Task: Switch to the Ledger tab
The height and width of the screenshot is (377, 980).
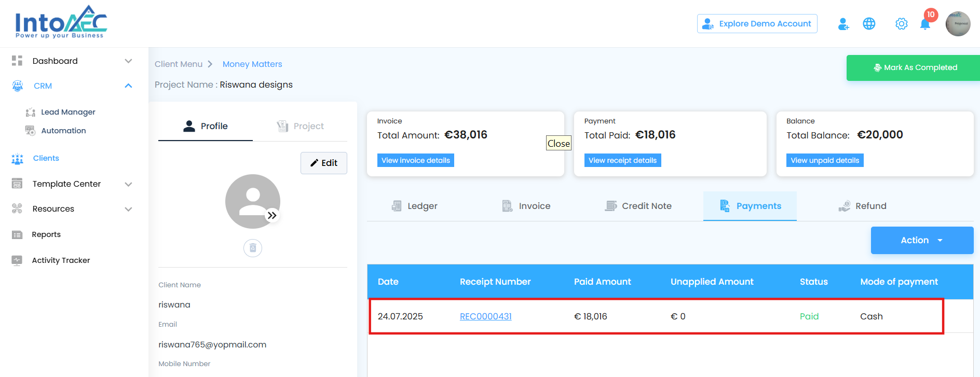Action: pos(415,206)
